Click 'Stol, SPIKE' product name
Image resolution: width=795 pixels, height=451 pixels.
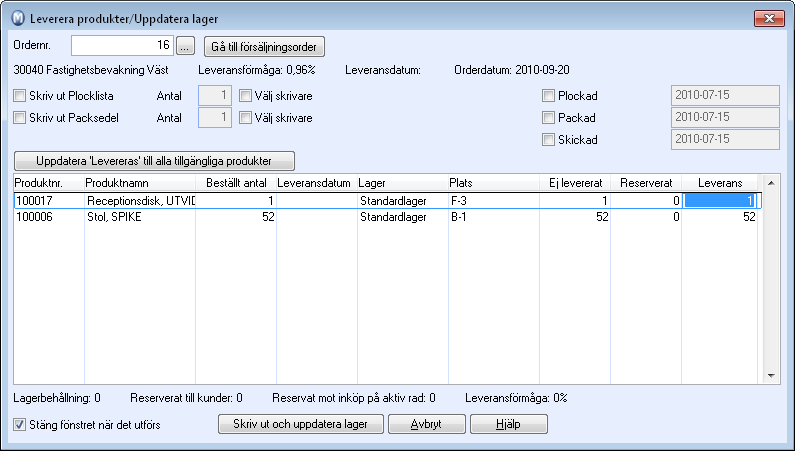[x=140, y=217]
